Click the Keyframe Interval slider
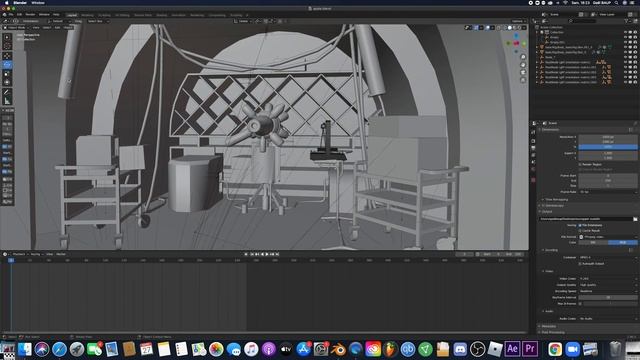Viewport: 640px width, 360px height. pyautogui.click(x=608, y=298)
